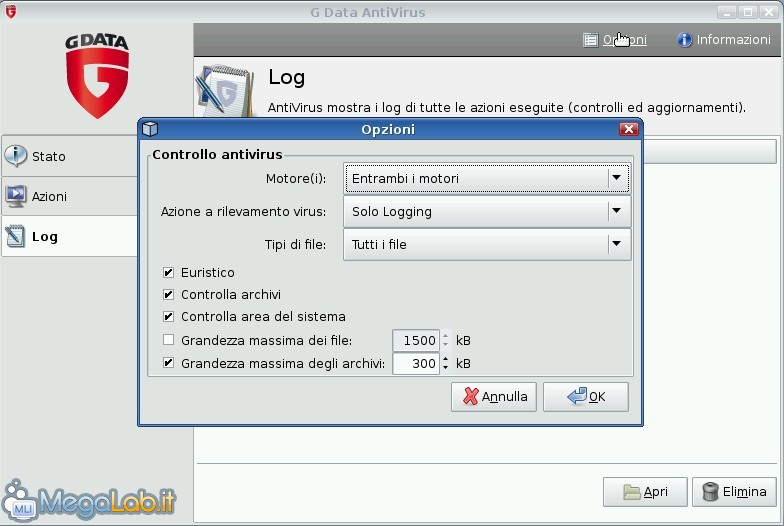Click the Stato info icon in sidebar

(16, 156)
